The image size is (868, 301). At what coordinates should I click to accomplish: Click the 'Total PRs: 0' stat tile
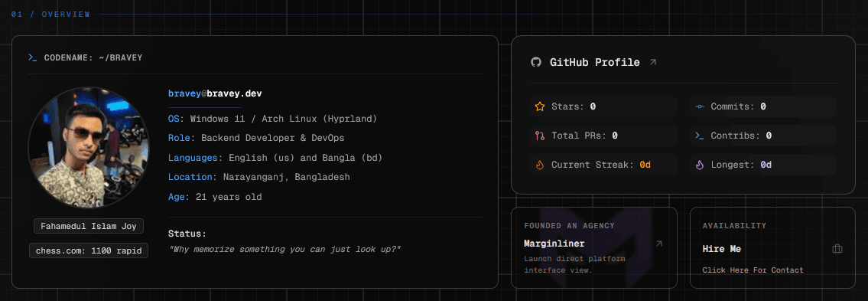tap(603, 136)
